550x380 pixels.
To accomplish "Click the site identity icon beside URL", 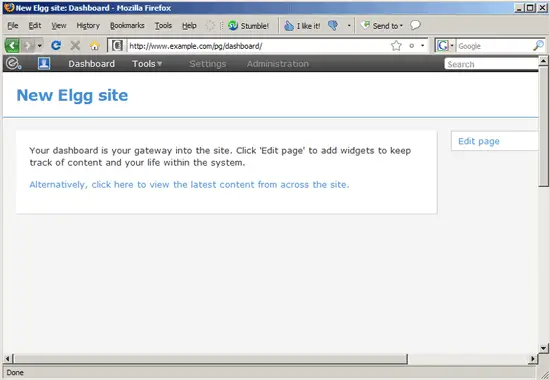I will tap(118, 46).
